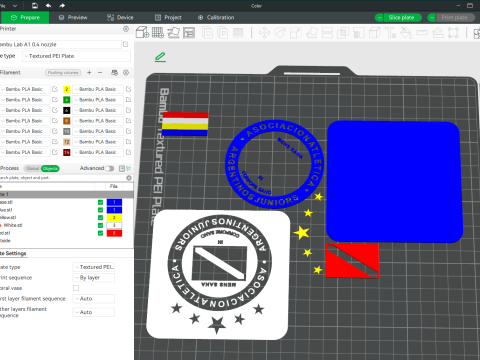Viewport: 480px width, 360px height.
Task: Click the Print plate button
Action: click(455, 18)
